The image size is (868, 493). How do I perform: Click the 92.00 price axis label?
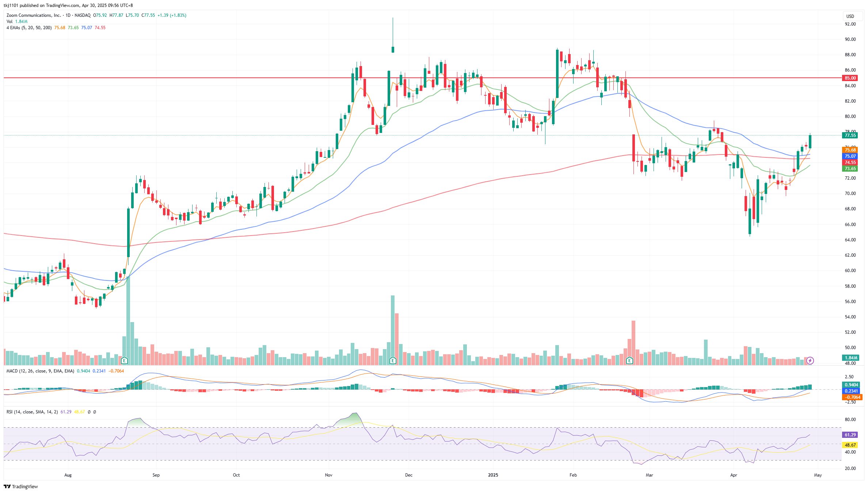[850, 24]
